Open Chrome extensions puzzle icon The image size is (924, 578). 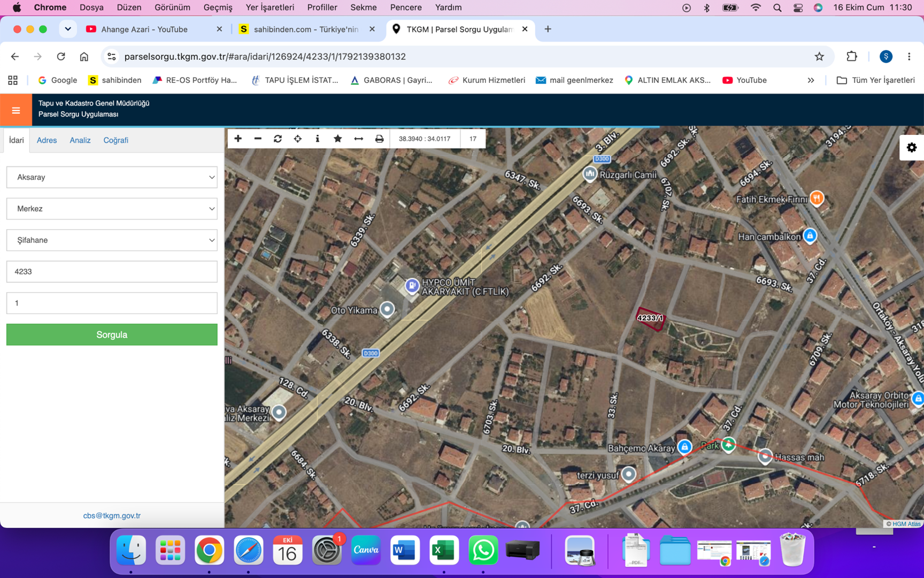click(x=852, y=56)
